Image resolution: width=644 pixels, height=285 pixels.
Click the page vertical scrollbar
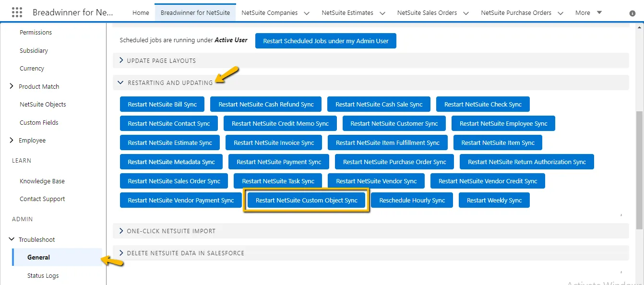(639, 170)
